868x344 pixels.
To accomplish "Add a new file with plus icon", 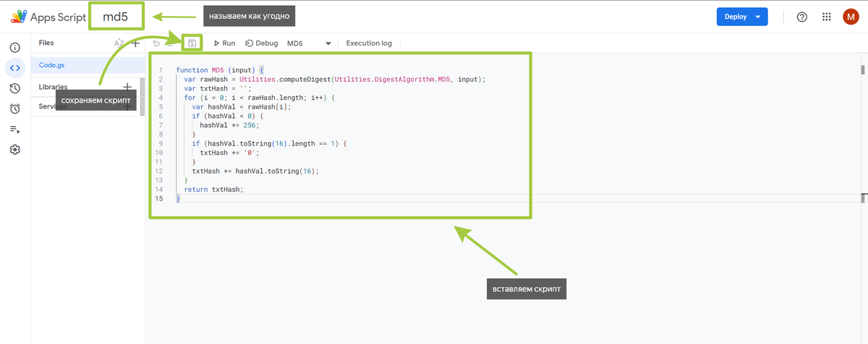I will 135,43.
